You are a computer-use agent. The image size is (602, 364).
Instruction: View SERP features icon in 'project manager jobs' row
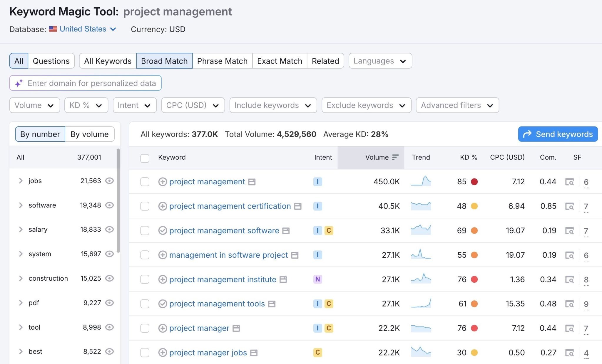pyautogui.click(x=569, y=353)
